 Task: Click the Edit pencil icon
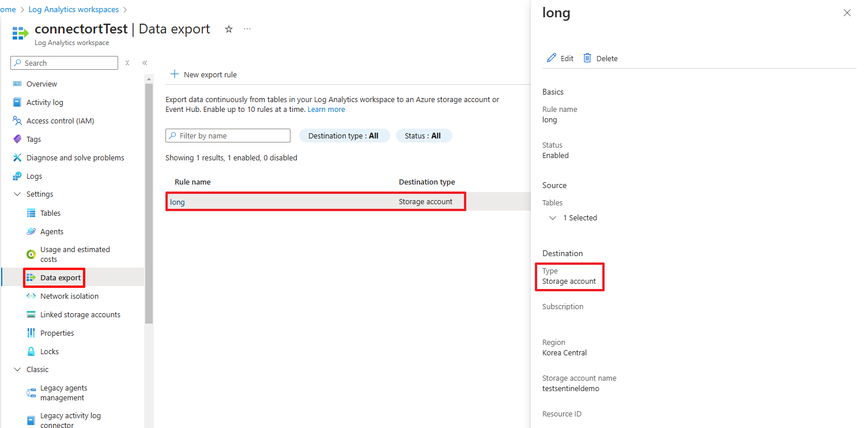[552, 58]
